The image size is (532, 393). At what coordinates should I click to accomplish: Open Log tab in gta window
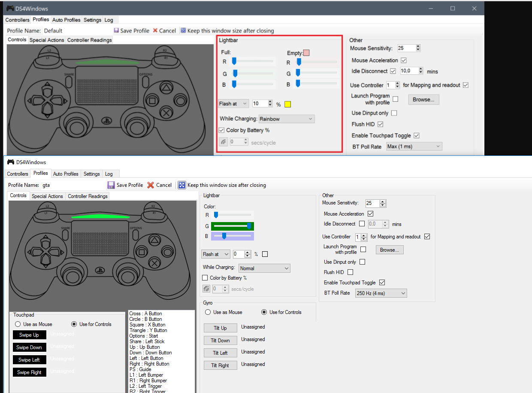(x=109, y=174)
